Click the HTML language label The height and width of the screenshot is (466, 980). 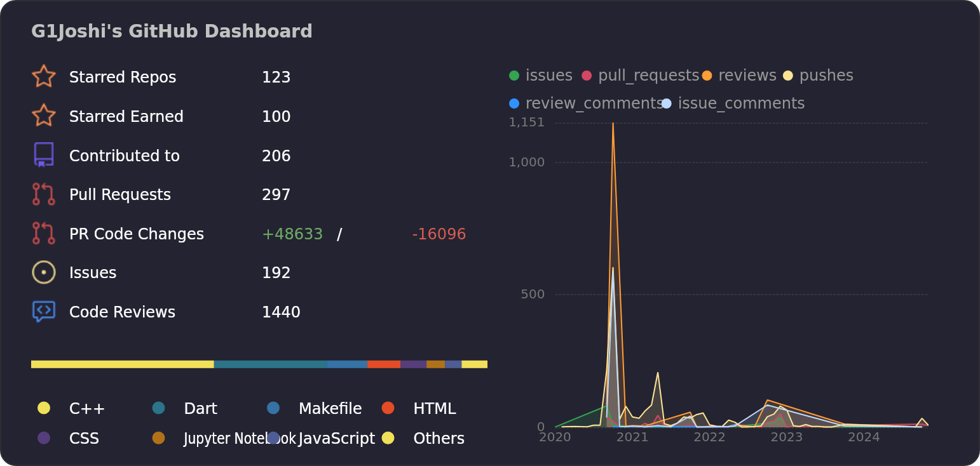pos(435,409)
